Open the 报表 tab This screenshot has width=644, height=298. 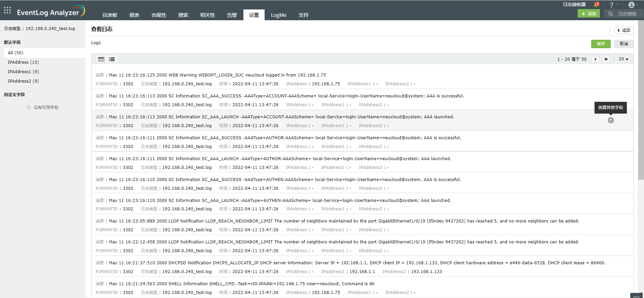[134, 15]
